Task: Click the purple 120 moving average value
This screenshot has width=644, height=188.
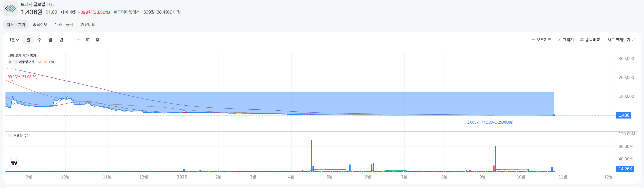Action: (x=51, y=62)
